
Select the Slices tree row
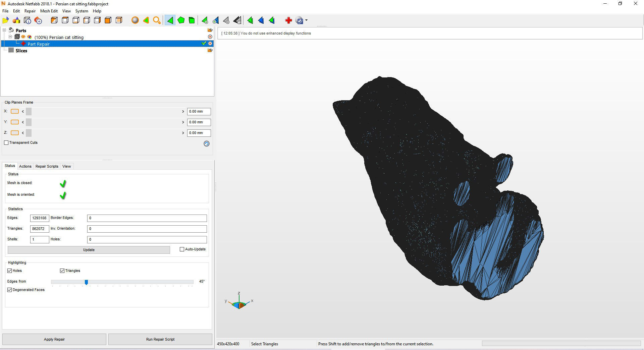coord(21,51)
